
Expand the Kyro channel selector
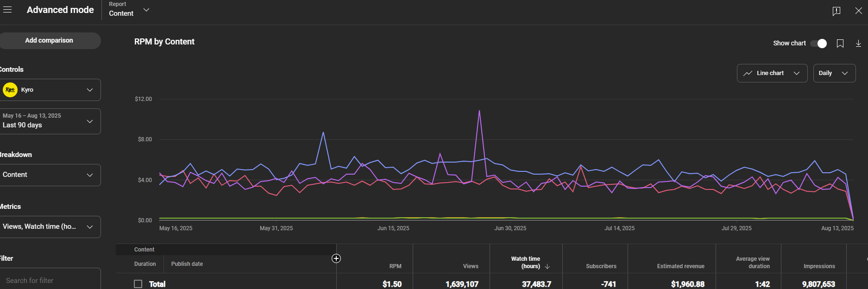pyautogui.click(x=50, y=90)
